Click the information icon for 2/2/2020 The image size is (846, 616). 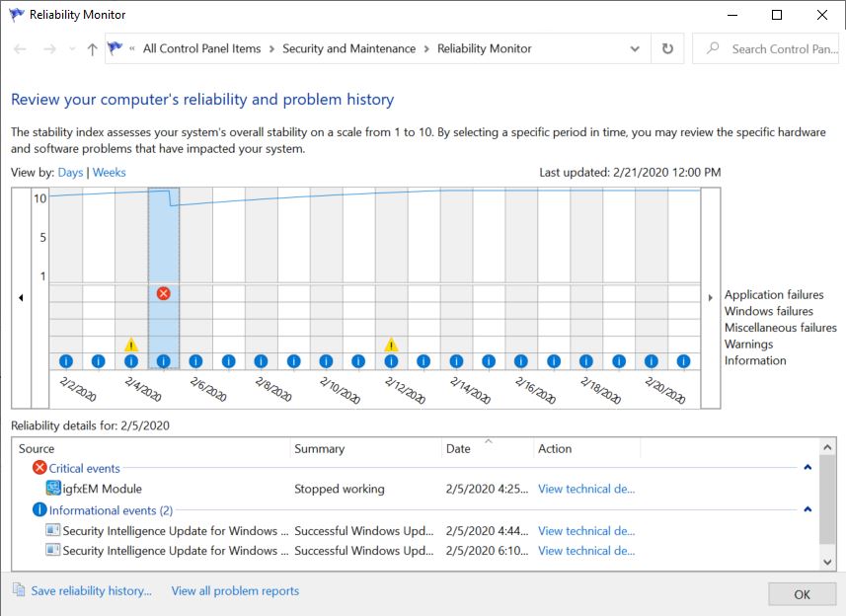(66, 361)
